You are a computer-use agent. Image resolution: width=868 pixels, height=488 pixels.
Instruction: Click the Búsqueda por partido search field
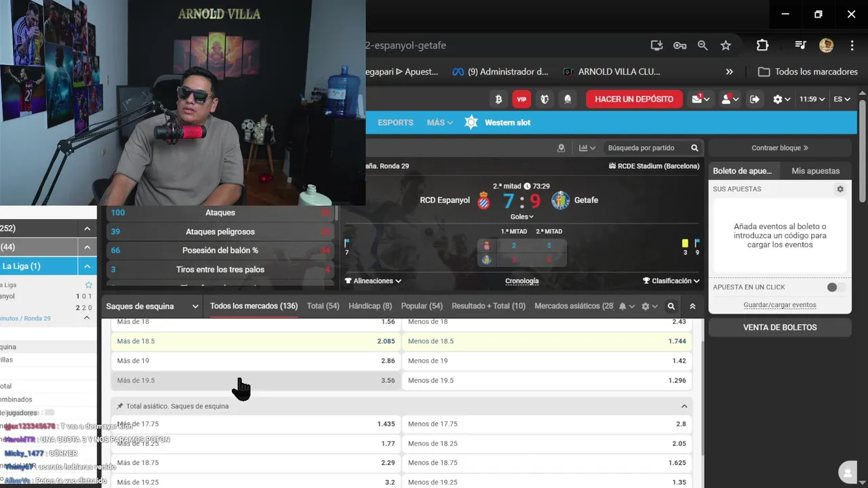click(x=644, y=148)
